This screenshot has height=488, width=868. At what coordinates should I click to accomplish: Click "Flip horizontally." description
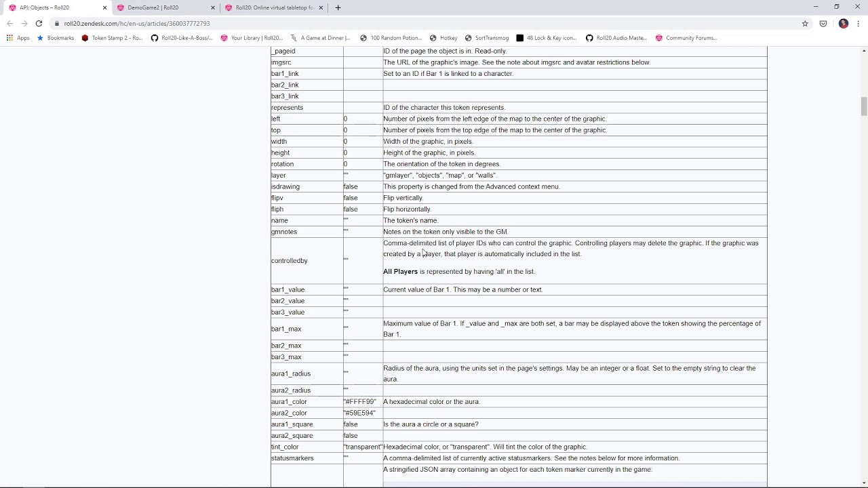407,209
